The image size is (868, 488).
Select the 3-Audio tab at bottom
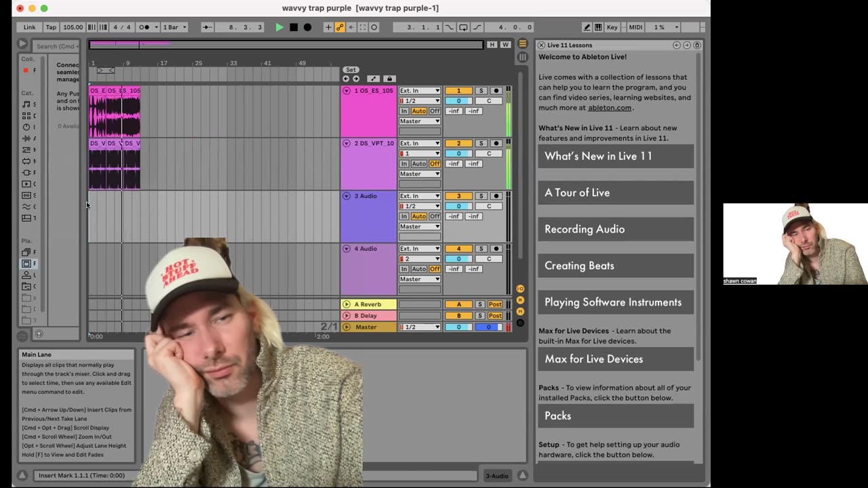coord(497,476)
